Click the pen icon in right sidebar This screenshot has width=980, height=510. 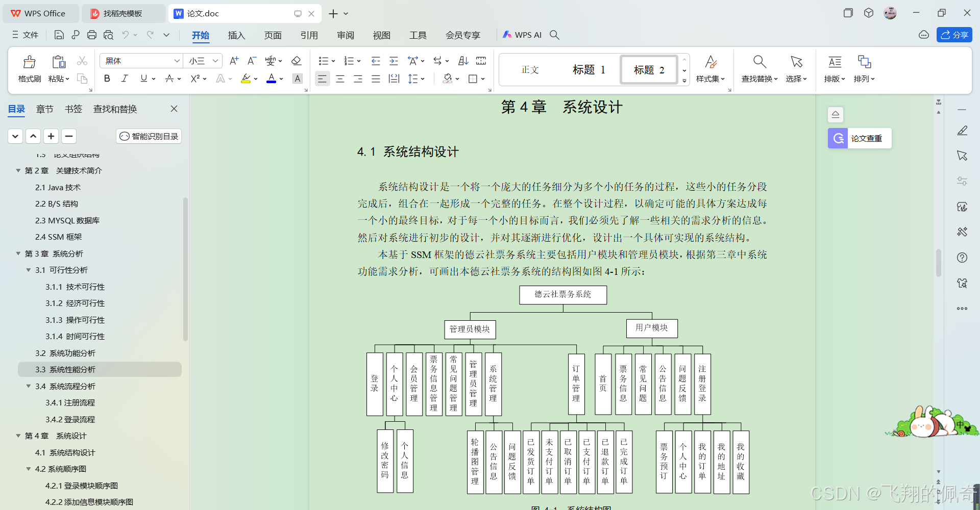(x=962, y=131)
